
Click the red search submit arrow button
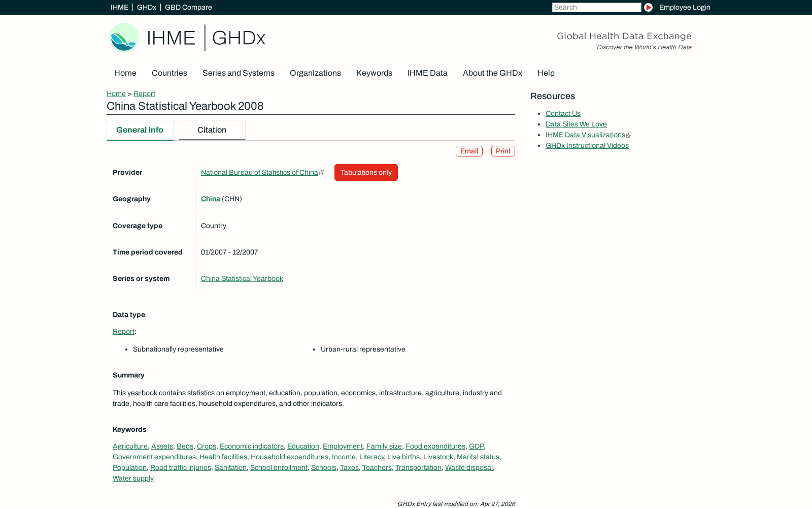point(648,7)
